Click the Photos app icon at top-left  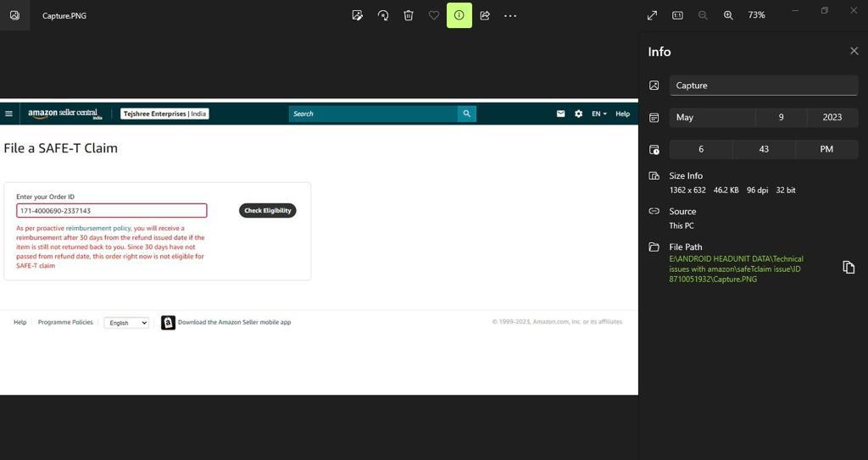pyautogui.click(x=15, y=15)
